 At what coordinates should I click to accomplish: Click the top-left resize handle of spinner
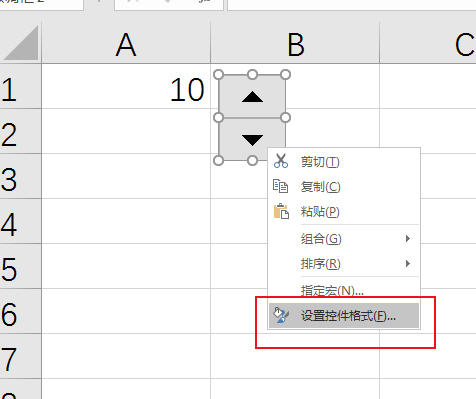(218, 75)
